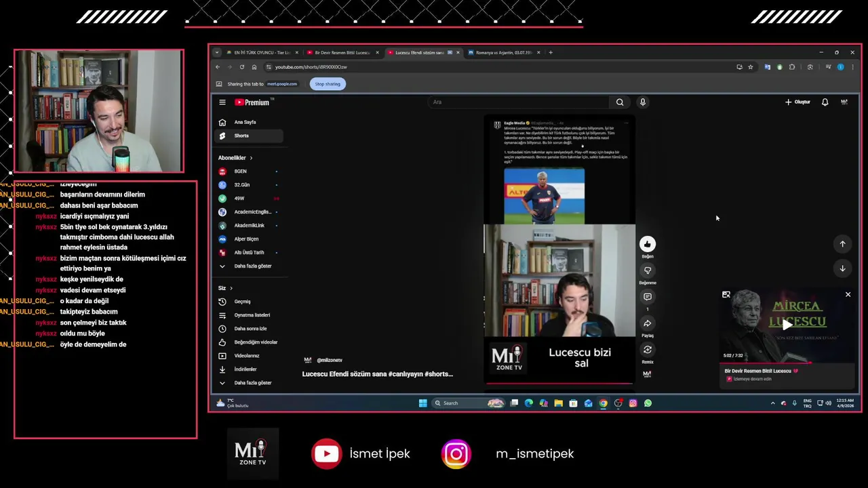Click the search magnifier button

(x=620, y=102)
